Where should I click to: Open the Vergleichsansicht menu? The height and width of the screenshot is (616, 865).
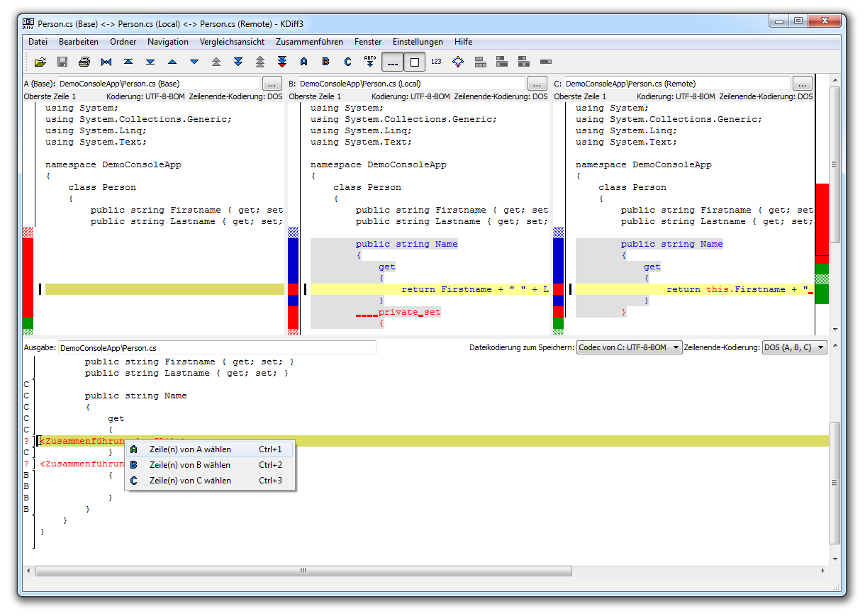(232, 42)
